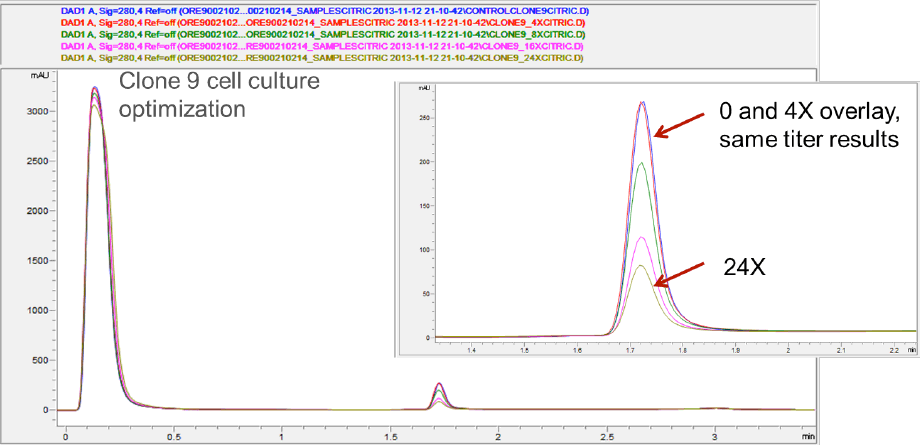The height and width of the screenshot is (445, 920).
Task: Click the 2.5 tick on the main x-axis
Action: pos(607,437)
